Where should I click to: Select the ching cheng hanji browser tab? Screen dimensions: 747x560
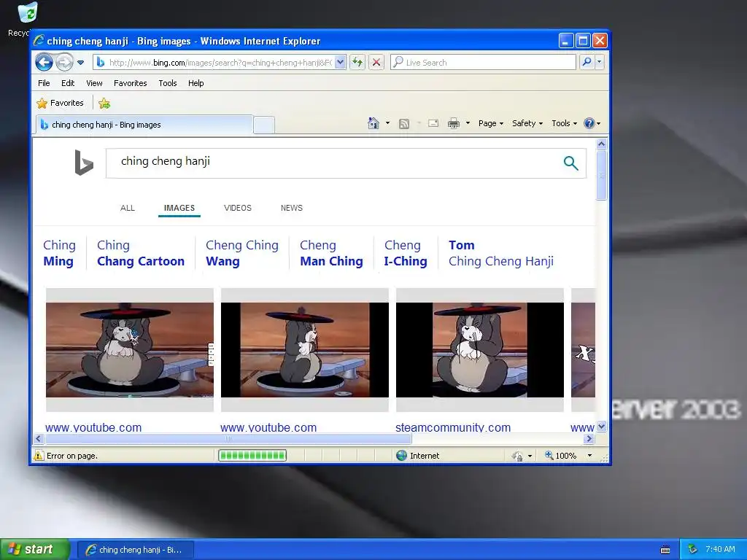(x=144, y=125)
